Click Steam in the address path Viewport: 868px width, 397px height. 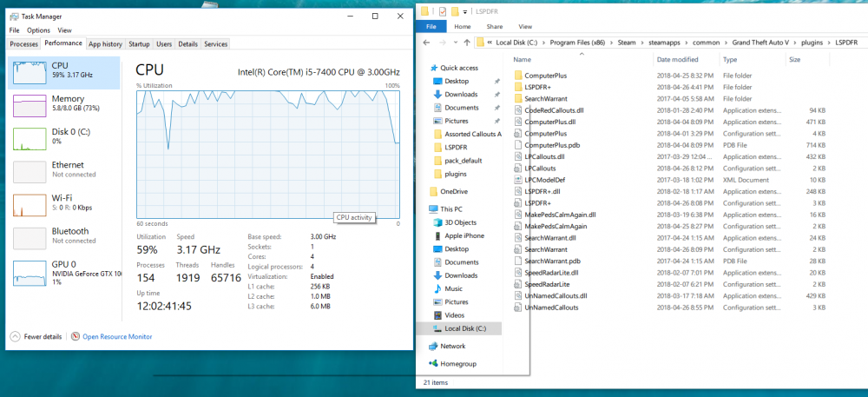click(x=627, y=43)
